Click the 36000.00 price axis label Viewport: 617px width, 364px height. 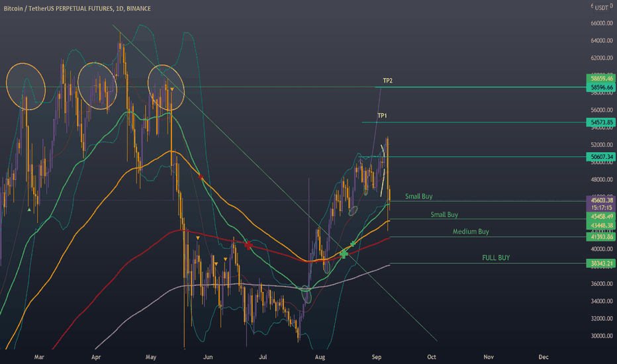pos(602,284)
